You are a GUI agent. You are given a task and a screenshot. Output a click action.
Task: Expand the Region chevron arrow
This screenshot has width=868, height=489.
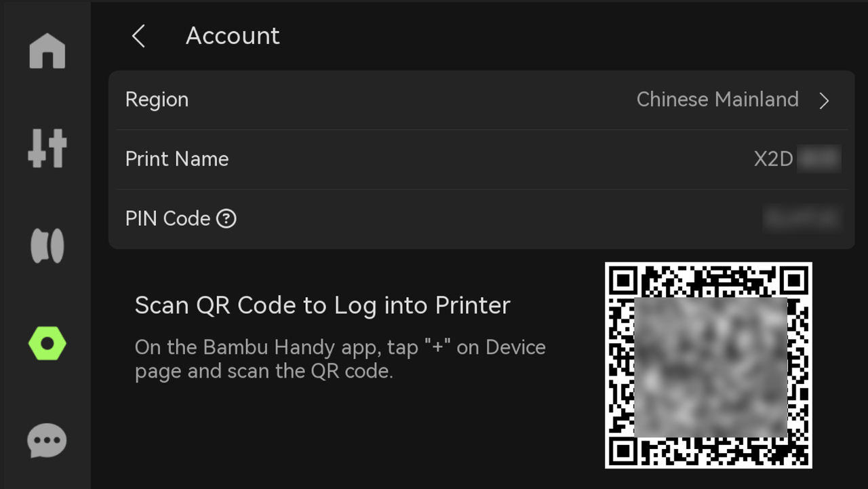(x=824, y=100)
